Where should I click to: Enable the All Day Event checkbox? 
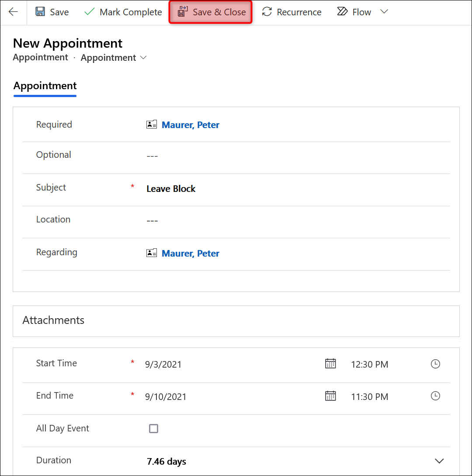(x=153, y=428)
